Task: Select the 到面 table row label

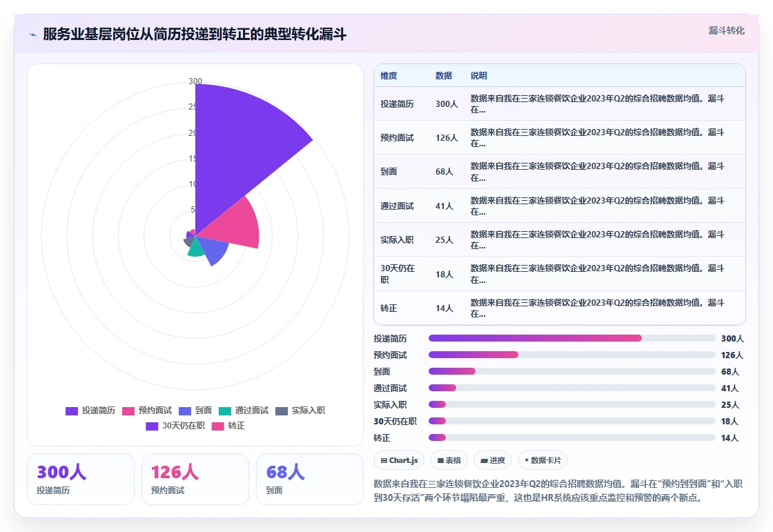Action: [389, 172]
